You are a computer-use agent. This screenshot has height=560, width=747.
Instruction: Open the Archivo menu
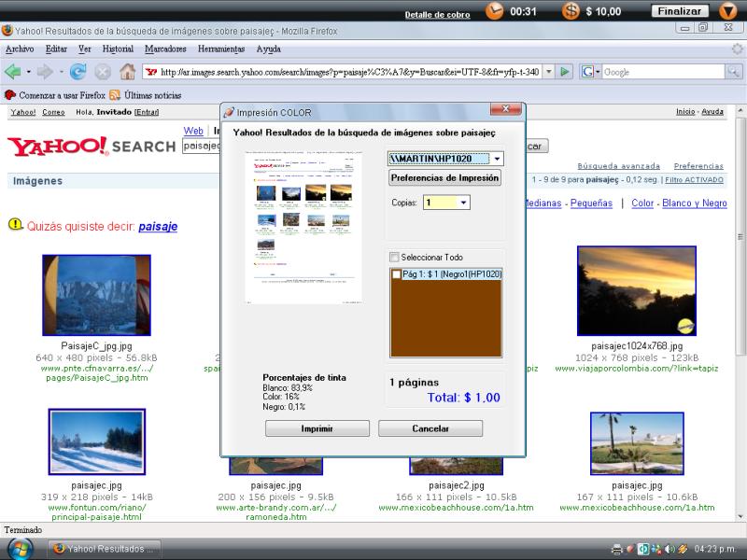20,49
